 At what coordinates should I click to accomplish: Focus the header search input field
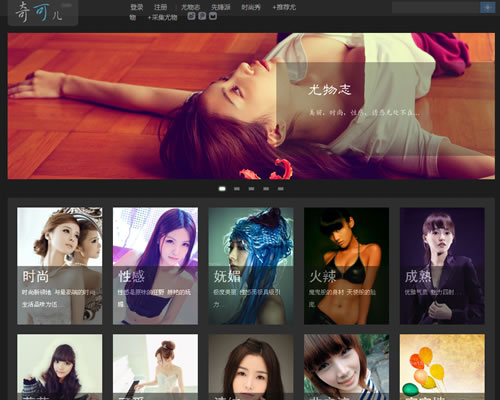(x=436, y=7)
